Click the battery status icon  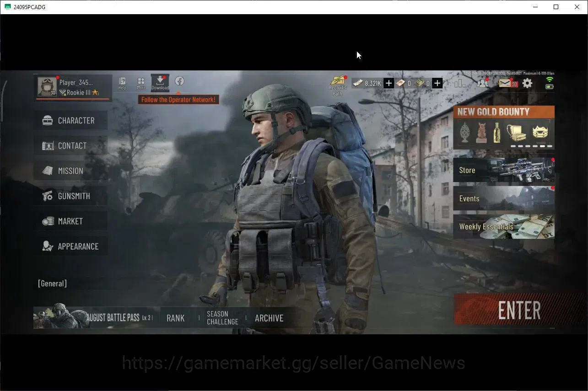click(550, 86)
